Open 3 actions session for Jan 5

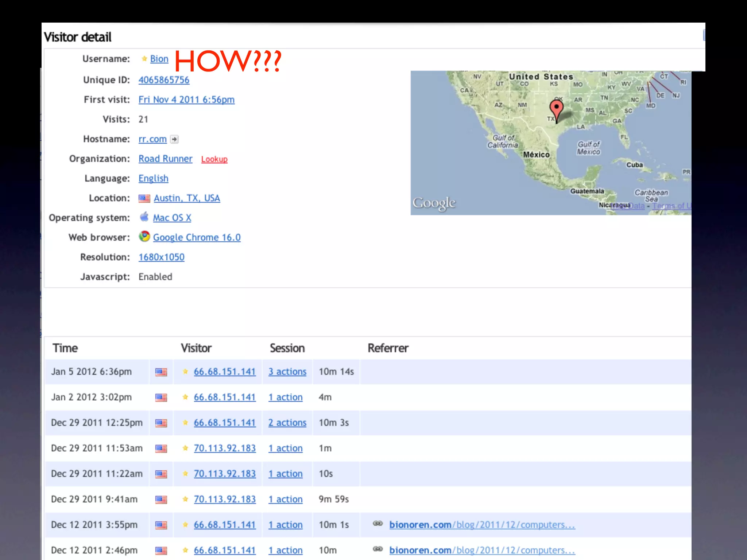pos(287,372)
